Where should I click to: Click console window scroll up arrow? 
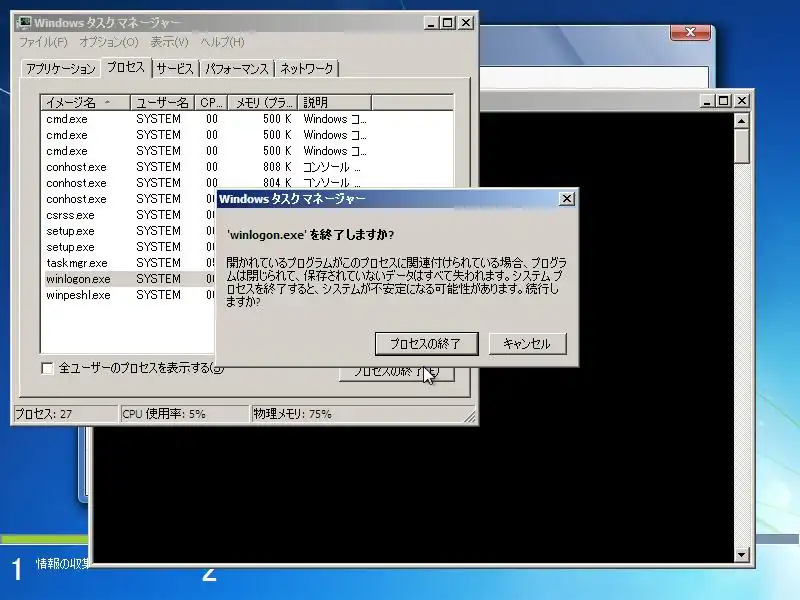741,121
